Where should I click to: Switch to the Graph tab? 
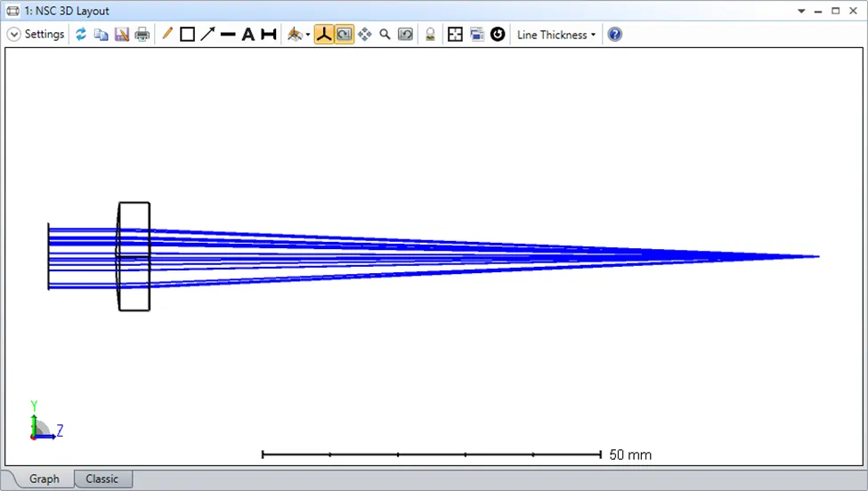[x=44, y=479]
